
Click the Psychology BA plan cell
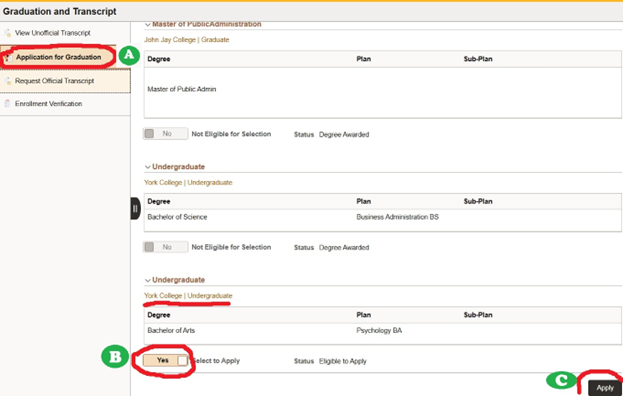[379, 330]
